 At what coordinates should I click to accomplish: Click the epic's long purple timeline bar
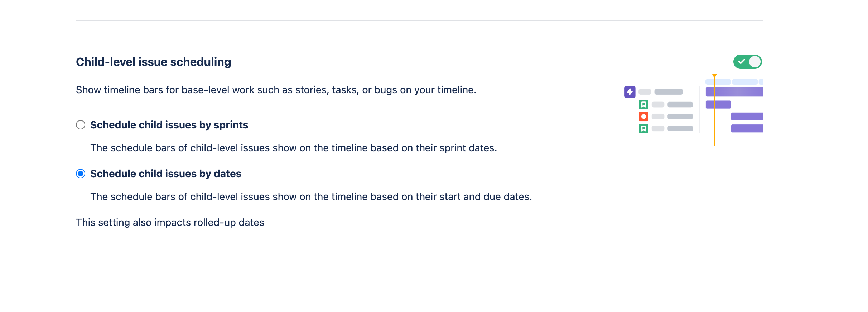[x=734, y=92]
